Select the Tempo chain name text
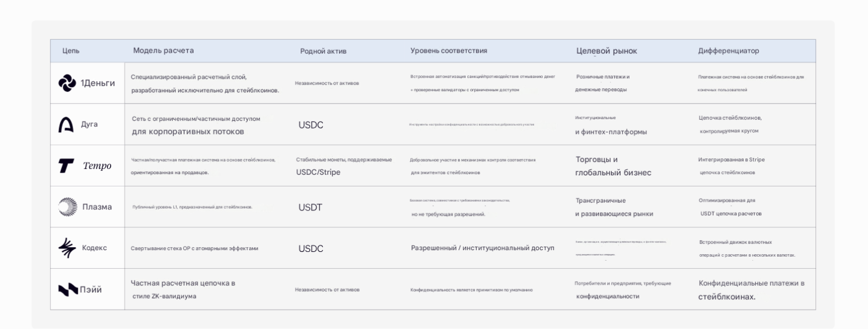 click(97, 166)
